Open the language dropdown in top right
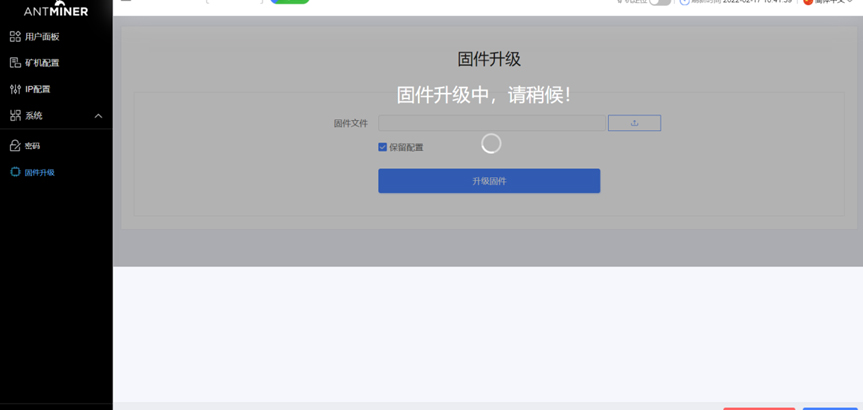Viewport: 863px width, 410px height. 829,2
